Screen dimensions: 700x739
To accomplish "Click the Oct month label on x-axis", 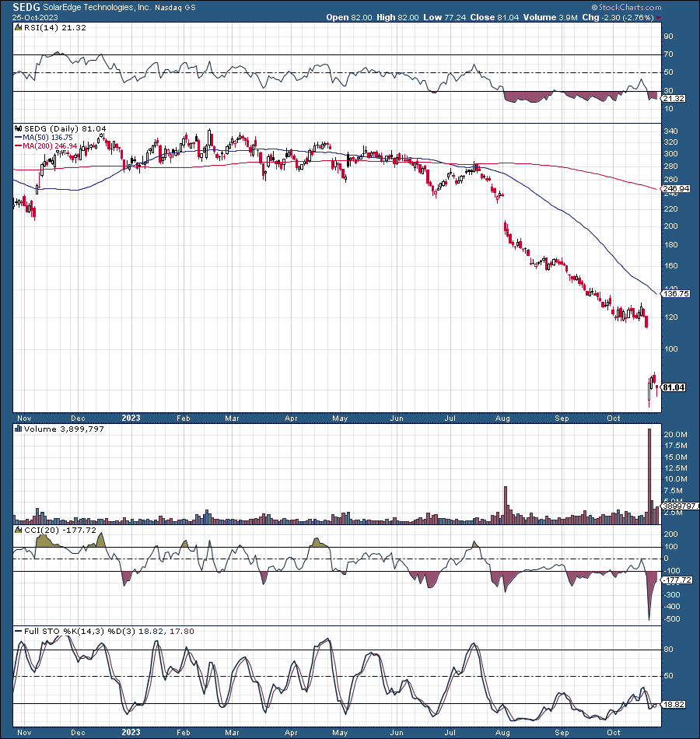I will (x=612, y=419).
